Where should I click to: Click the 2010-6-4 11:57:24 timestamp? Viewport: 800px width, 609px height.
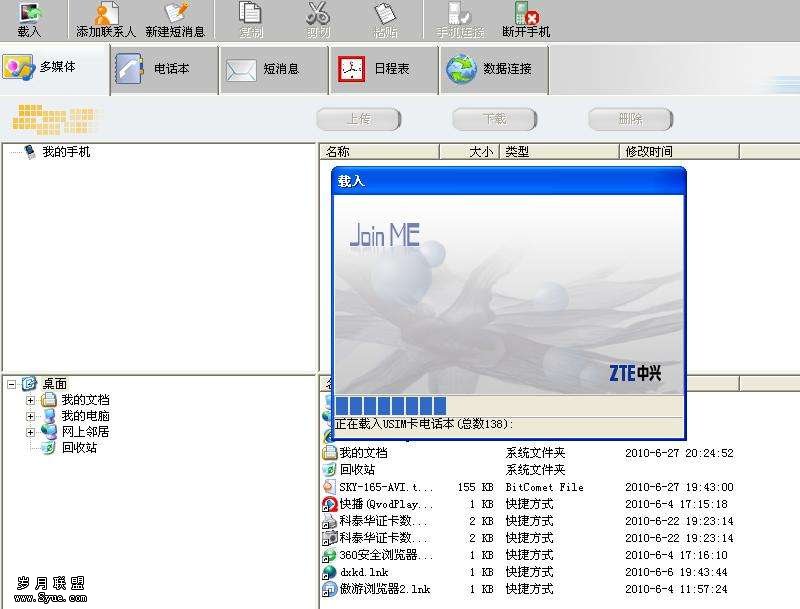click(x=676, y=589)
